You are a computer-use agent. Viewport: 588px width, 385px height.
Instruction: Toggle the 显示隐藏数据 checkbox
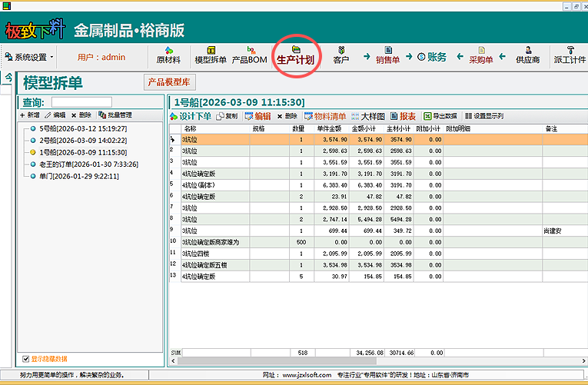click(26, 358)
